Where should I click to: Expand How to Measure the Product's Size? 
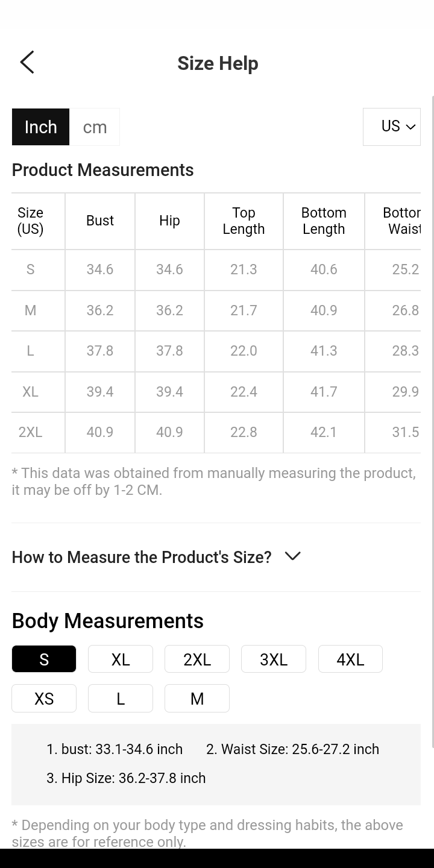pyautogui.click(x=142, y=557)
